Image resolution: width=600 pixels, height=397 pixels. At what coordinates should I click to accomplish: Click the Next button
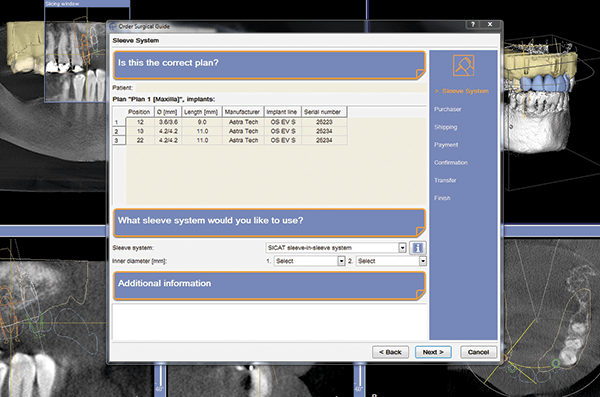pyautogui.click(x=433, y=352)
